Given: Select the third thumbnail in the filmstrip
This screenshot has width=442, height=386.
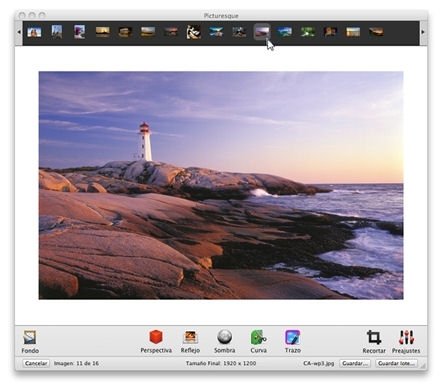Looking at the screenshot, I should [79, 32].
